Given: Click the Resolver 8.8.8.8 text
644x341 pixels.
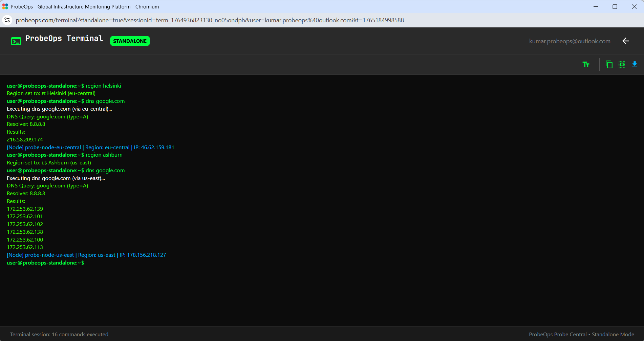Looking at the screenshot, I should (x=26, y=124).
